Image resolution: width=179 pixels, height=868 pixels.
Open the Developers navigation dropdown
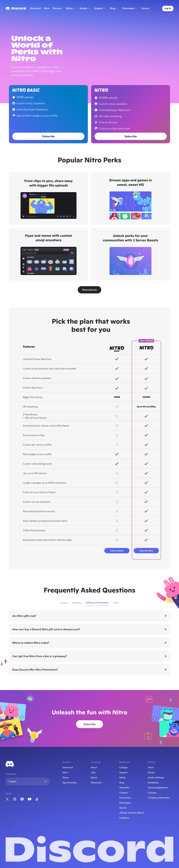(129, 8)
